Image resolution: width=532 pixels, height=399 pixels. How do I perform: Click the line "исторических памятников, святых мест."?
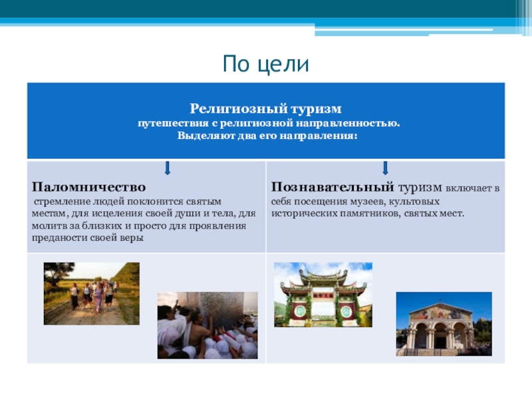click(x=368, y=213)
